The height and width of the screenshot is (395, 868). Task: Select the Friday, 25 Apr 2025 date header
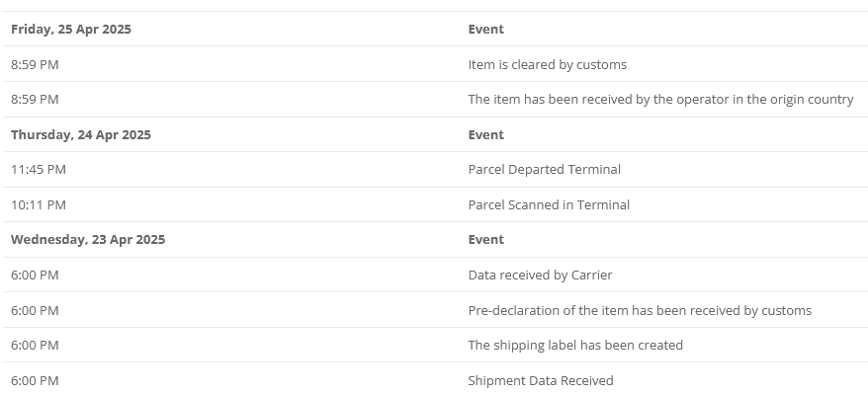tap(71, 30)
